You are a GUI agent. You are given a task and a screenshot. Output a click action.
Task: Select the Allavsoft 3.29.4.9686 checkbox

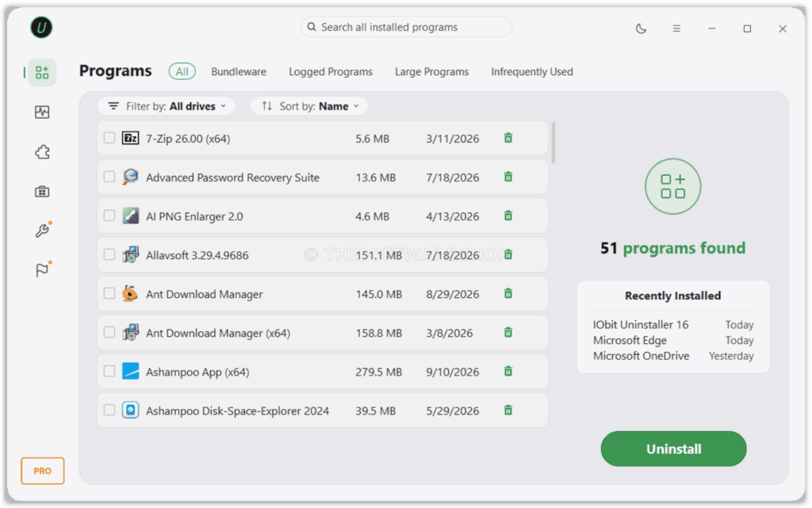point(109,254)
